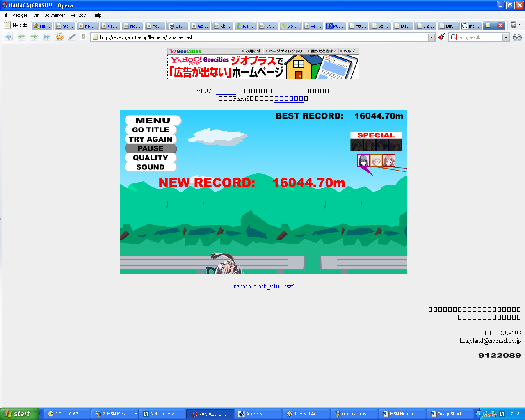Click the glasses view icon
Viewport: 525px width, 420px height.
(x=517, y=37)
